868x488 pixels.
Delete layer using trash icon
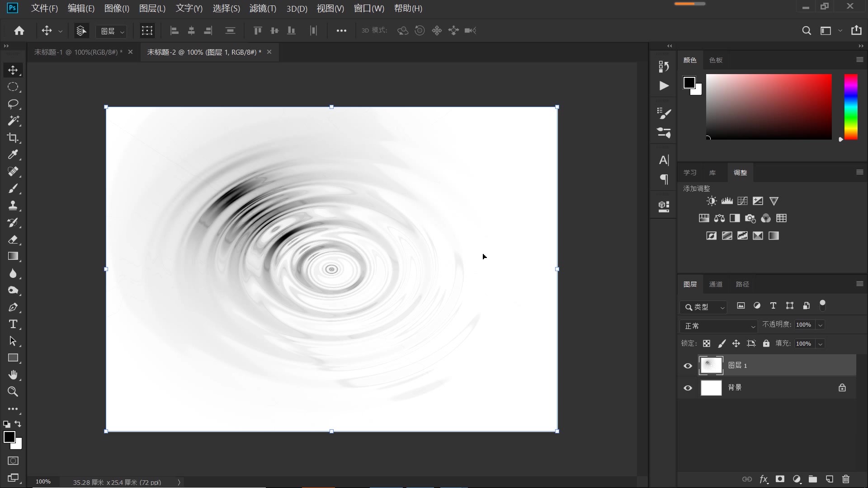(846, 479)
